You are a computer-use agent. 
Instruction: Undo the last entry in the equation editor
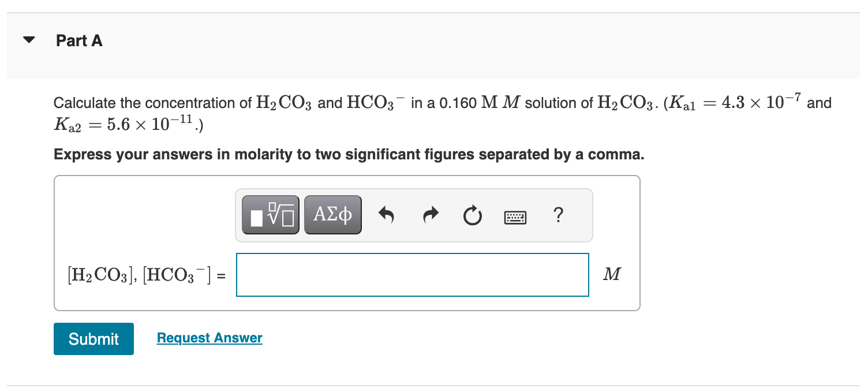pyautogui.click(x=386, y=214)
